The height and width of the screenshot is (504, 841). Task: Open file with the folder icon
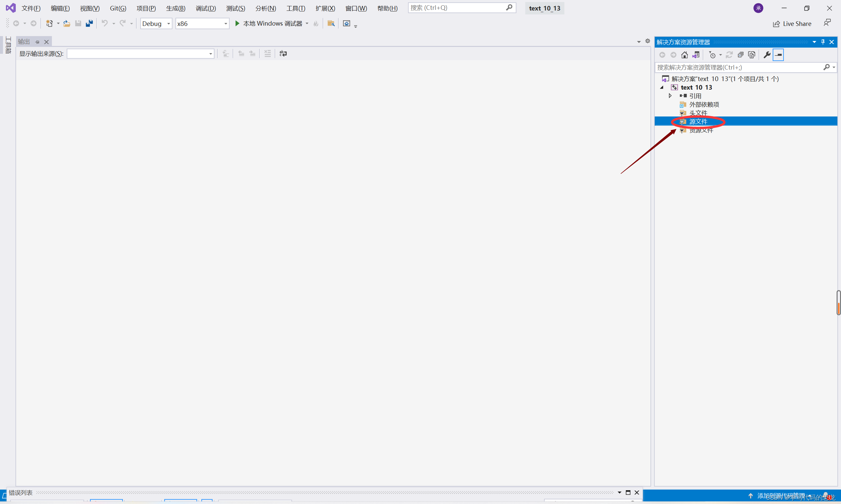click(67, 23)
